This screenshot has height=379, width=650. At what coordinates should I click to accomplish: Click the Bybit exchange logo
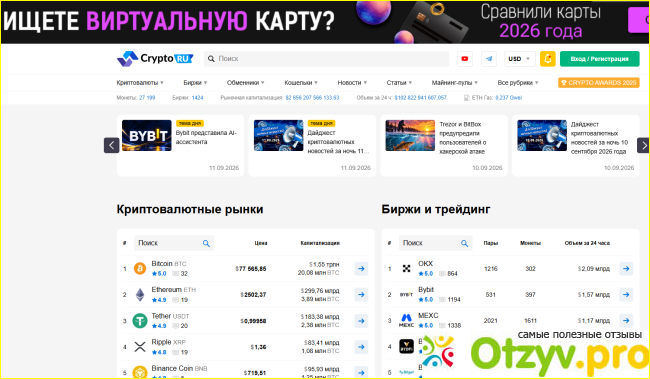coord(406,294)
